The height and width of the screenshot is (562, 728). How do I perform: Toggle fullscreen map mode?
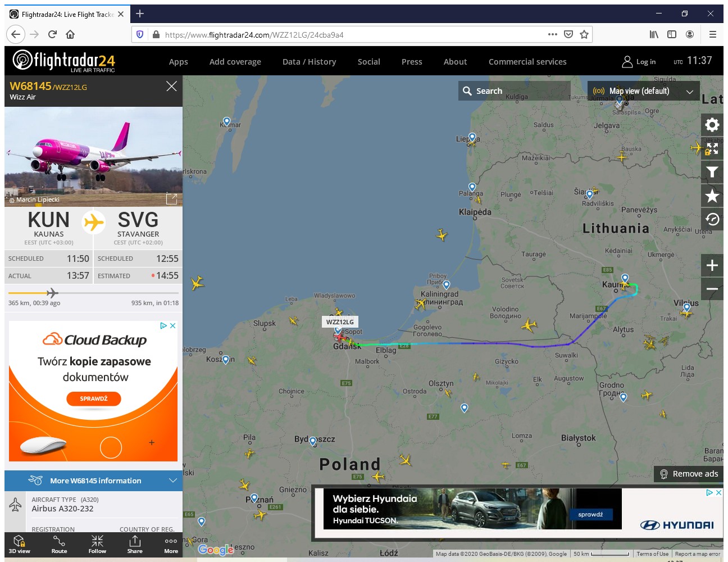[712, 148]
